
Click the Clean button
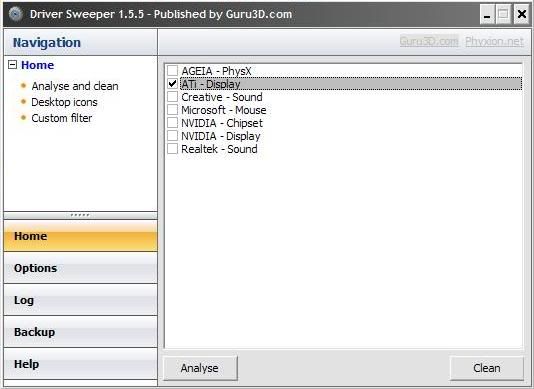[487, 368]
